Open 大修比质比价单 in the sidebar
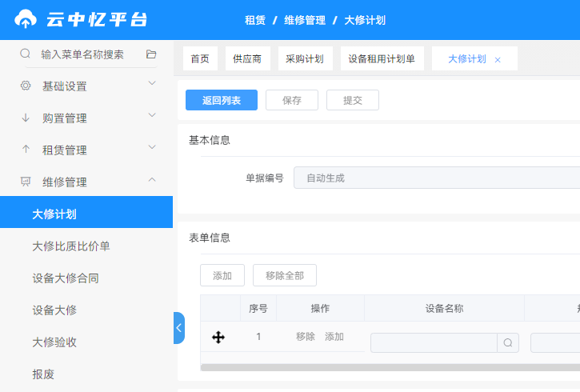 click(x=71, y=246)
